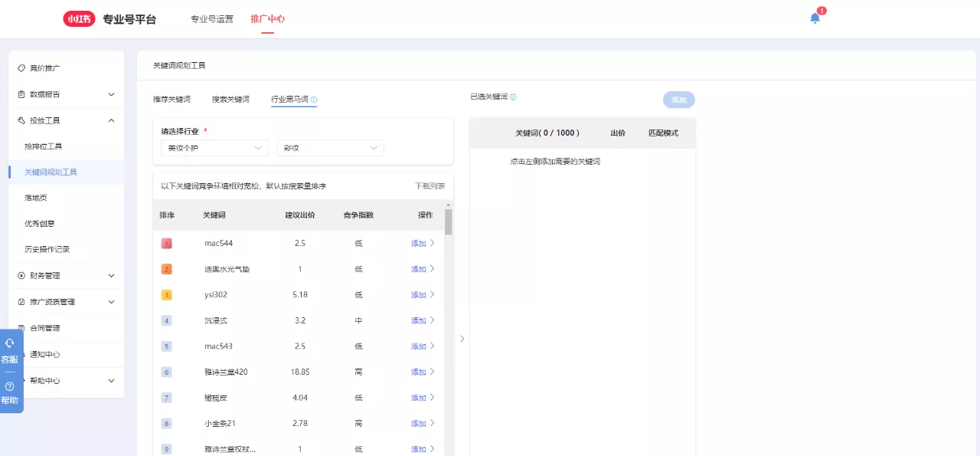Click the 财务管理 icon
Image resolution: width=980 pixels, height=456 pixels.
point(21,275)
